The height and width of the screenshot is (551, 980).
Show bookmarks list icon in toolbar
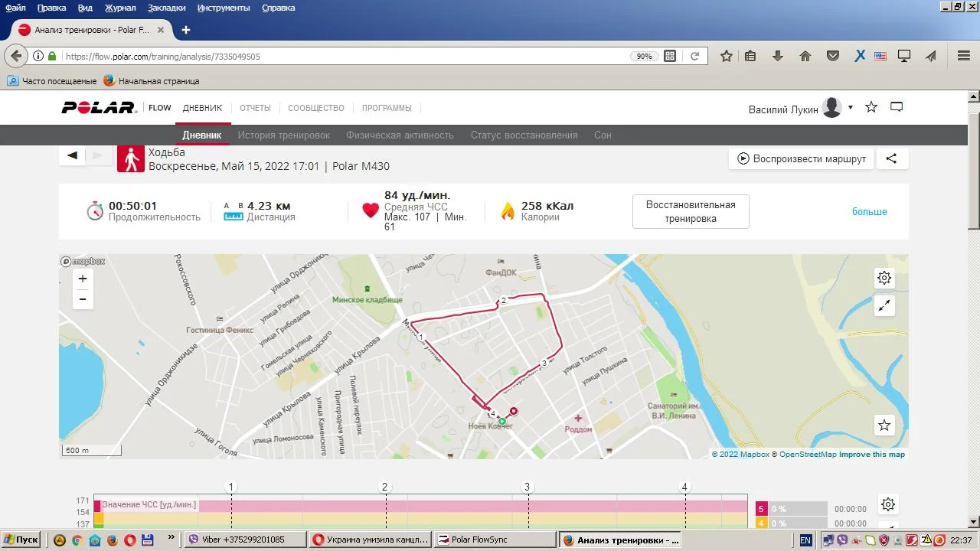pos(750,56)
